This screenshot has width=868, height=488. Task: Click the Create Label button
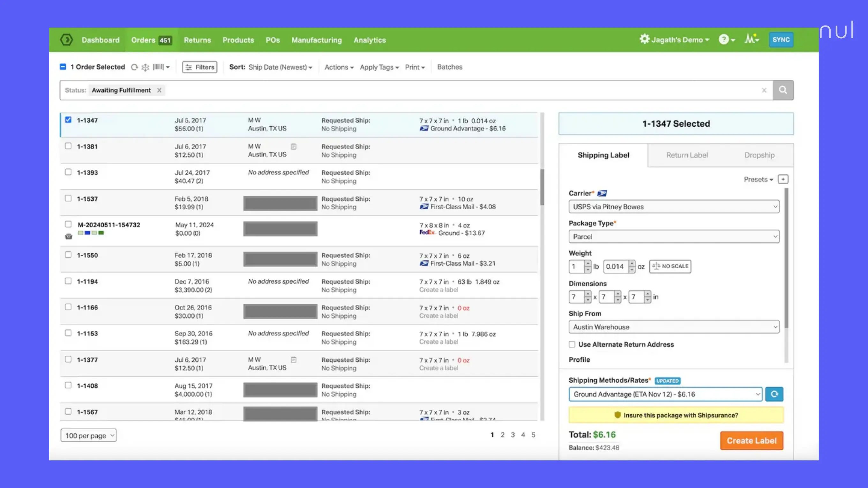coord(752,440)
